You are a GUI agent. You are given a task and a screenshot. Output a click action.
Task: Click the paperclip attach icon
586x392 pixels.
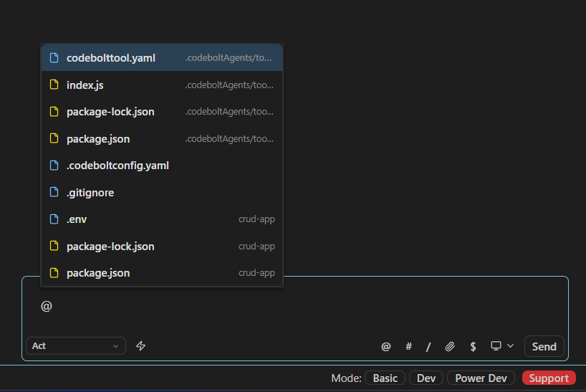450,346
